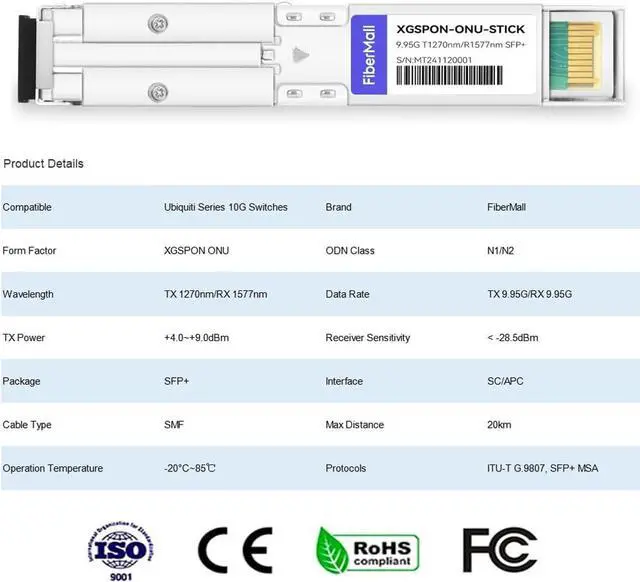Viewport: 640px width, 582px height.
Task: Click the FCC certification logo
Action: pos(500,550)
